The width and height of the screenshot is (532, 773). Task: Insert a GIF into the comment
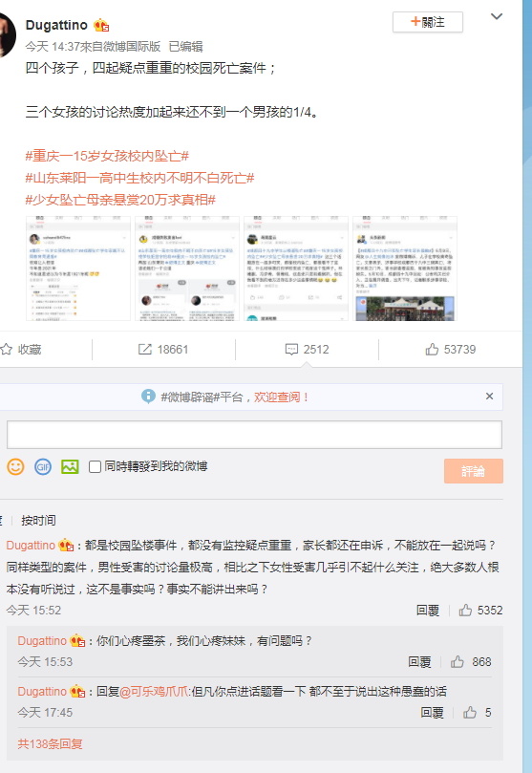(x=43, y=466)
